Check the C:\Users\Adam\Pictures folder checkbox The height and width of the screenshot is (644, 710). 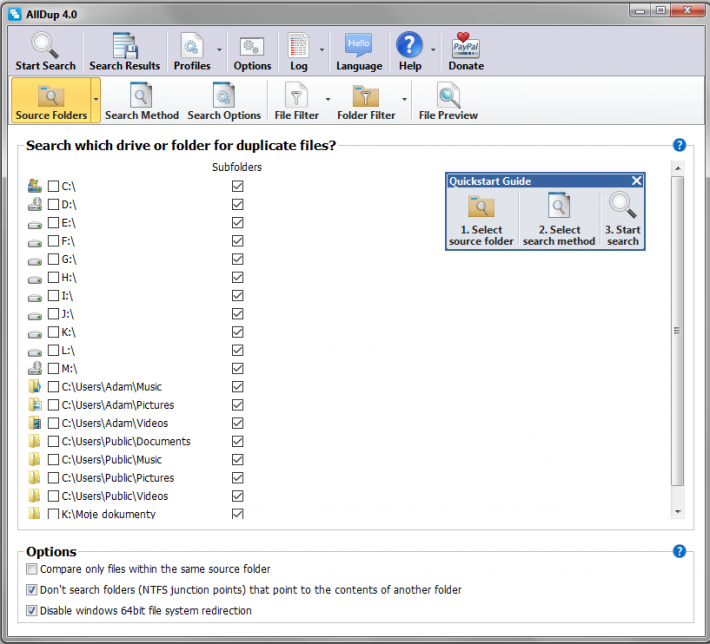53,404
